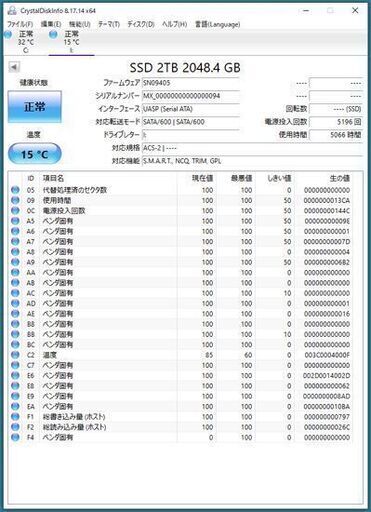Open the 編集(E) menu

click(x=51, y=24)
